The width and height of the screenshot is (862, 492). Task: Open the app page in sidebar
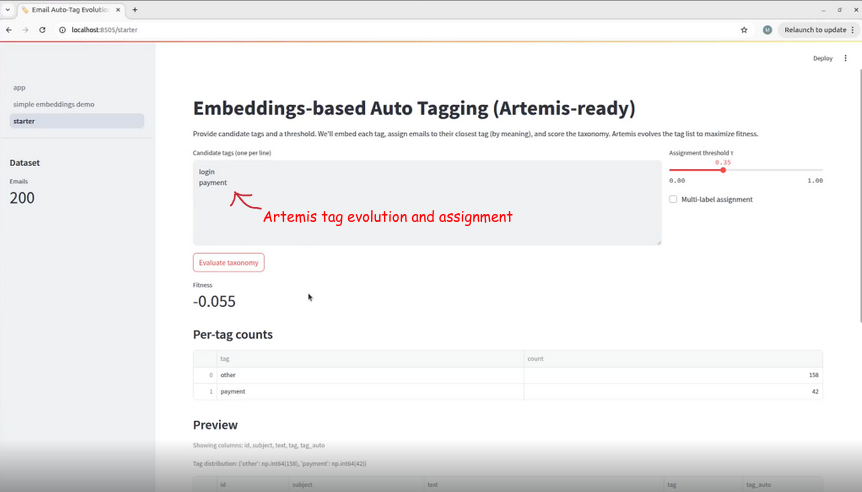point(20,88)
